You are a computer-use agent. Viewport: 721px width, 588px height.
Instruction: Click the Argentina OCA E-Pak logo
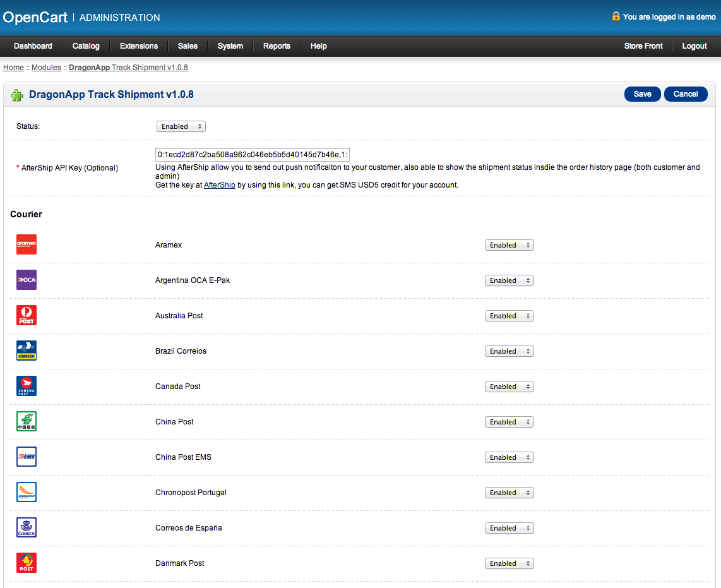(27, 280)
